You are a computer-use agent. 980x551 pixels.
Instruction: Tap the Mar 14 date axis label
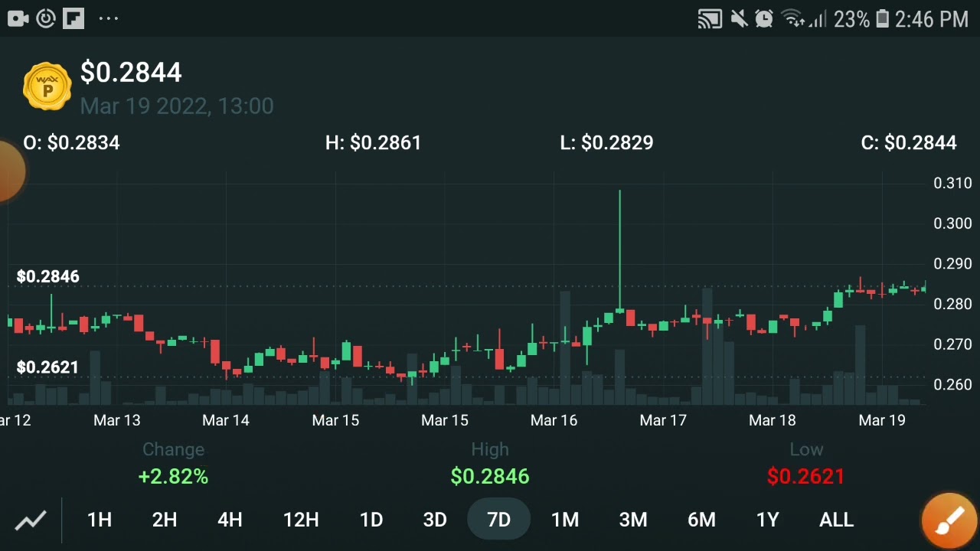(225, 420)
